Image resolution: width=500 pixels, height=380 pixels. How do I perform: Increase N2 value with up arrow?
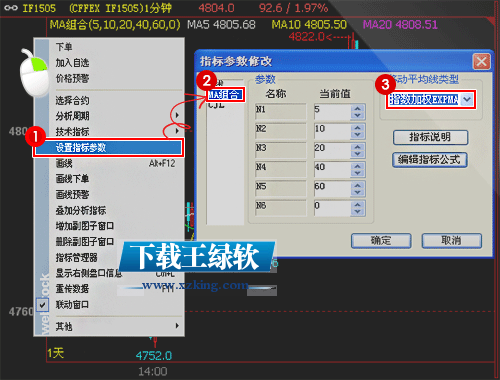click(x=358, y=127)
